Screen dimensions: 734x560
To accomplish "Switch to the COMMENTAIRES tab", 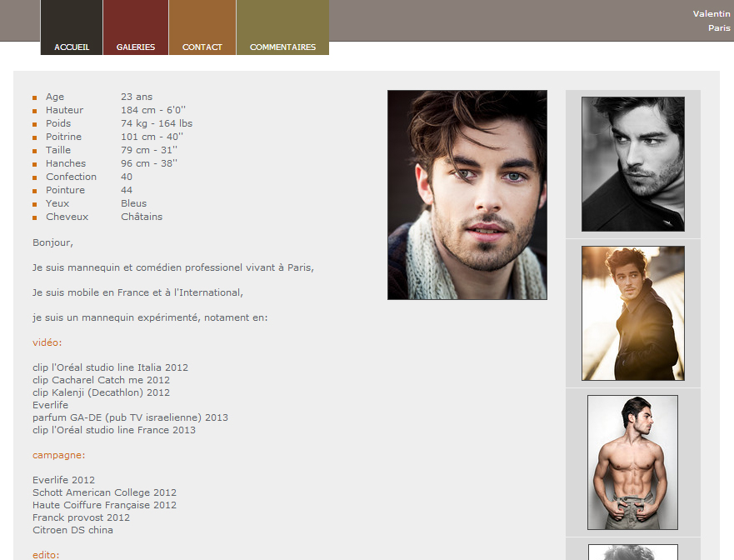I will pos(282,27).
